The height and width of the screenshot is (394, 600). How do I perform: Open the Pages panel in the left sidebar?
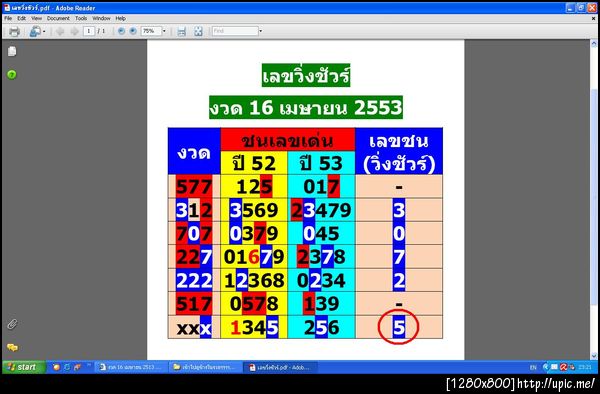12,51
